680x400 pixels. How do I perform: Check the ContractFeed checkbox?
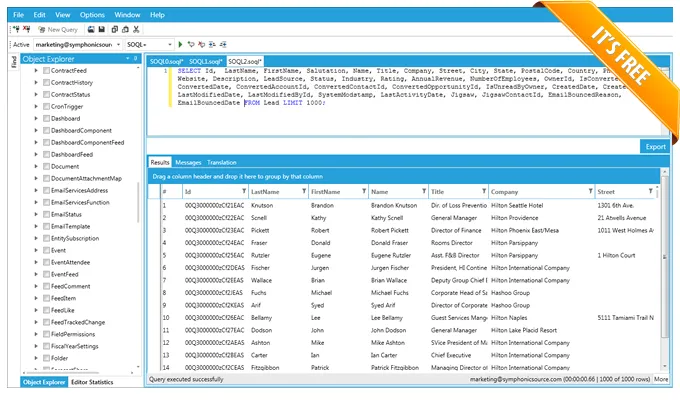(46, 70)
